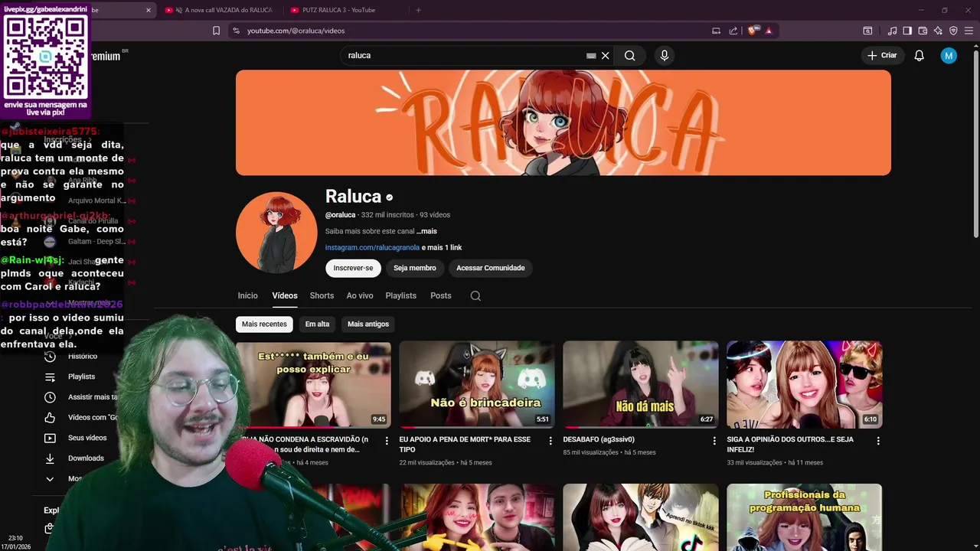Open 'Profissionais da programação humana' thumbnail
Viewport: 980px width, 551px height.
click(x=805, y=517)
